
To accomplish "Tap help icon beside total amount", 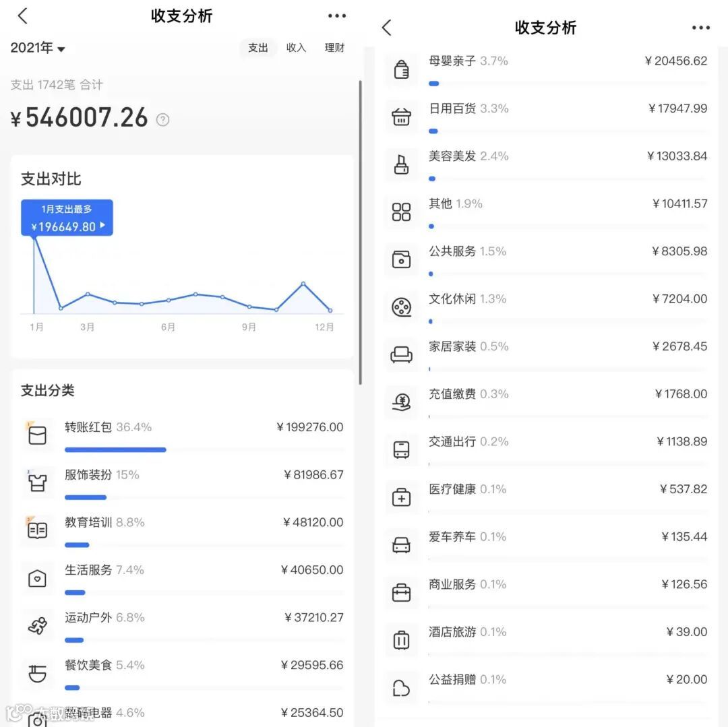I will point(162,120).
